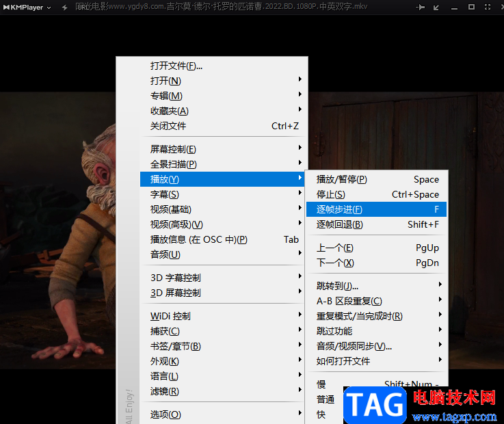Open the 选项(O) submenu
Viewport: 504px width, 424px height.
coord(222,414)
